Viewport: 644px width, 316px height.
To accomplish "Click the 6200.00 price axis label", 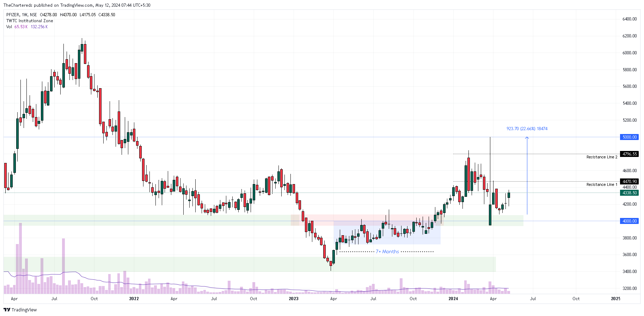I will coord(630,36).
